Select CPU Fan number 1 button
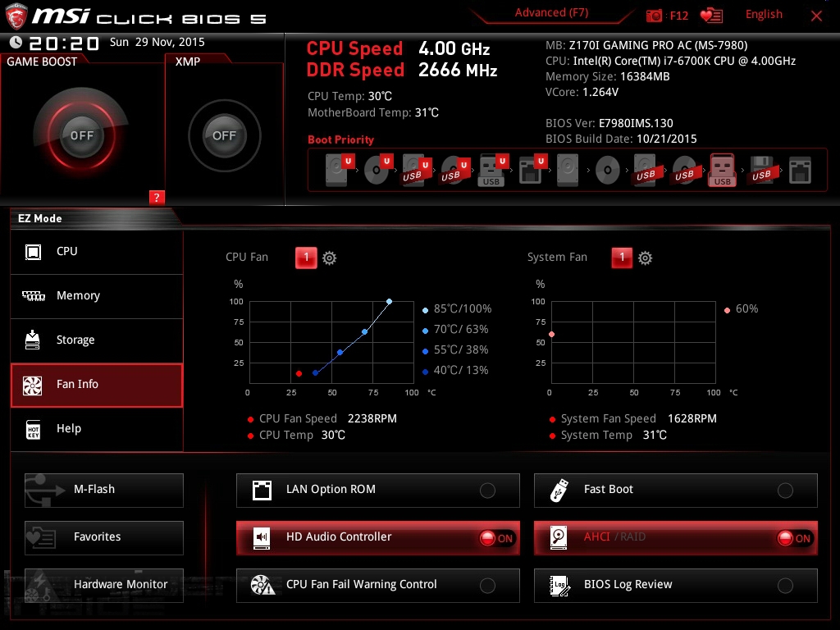Image resolution: width=840 pixels, height=630 pixels. pos(306,258)
